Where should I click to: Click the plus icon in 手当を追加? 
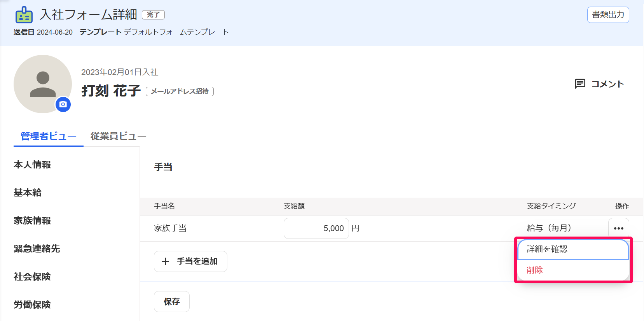click(165, 261)
